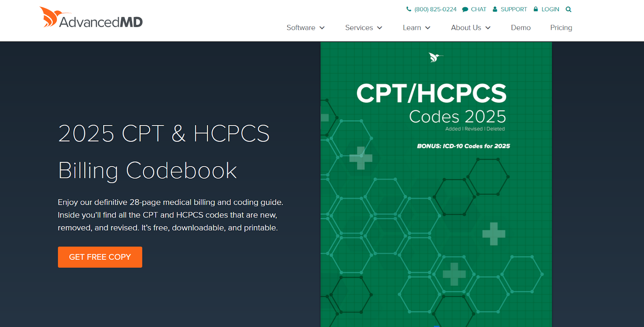Screen dimensions: 644x327
Task: Click the CPT/HCPCS codebook cover image
Action: click(x=436, y=185)
